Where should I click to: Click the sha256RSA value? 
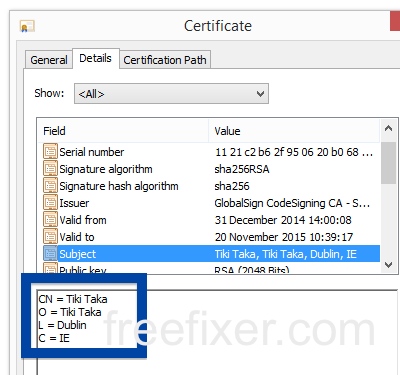242,169
